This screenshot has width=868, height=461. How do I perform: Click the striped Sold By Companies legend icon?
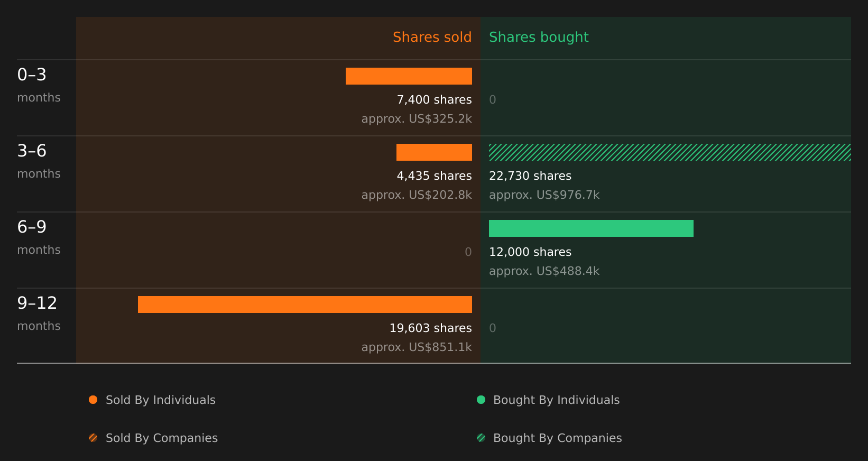[x=93, y=438]
